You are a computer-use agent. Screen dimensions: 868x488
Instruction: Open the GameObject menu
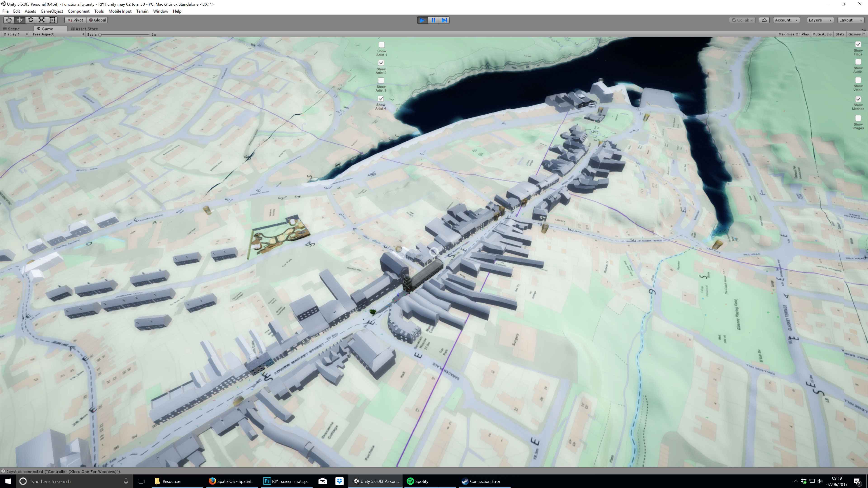click(x=52, y=11)
